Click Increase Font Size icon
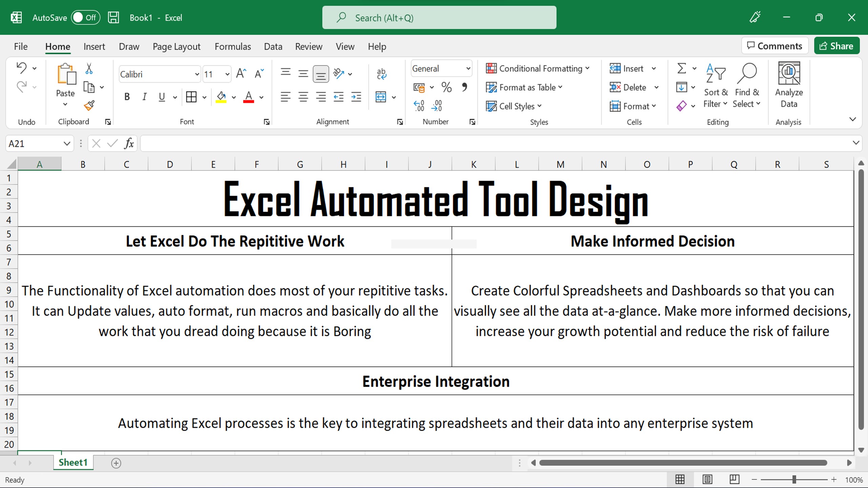 (241, 74)
